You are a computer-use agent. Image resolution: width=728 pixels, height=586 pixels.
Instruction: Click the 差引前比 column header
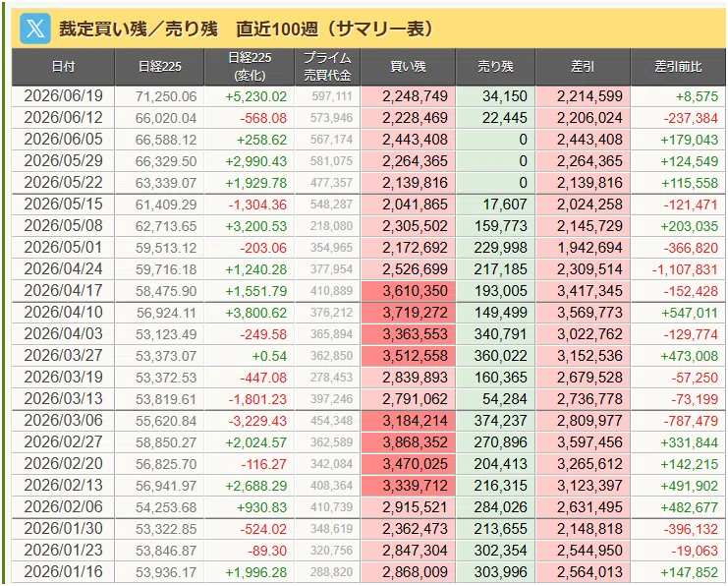tap(678, 67)
